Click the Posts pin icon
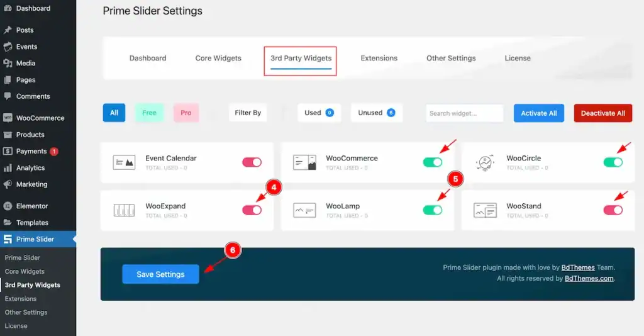 [8, 30]
